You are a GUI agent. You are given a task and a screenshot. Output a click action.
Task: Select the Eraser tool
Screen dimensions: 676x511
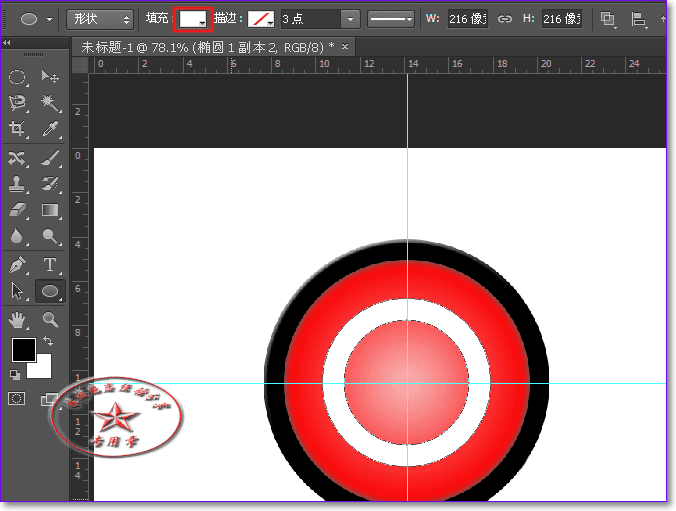point(17,210)
